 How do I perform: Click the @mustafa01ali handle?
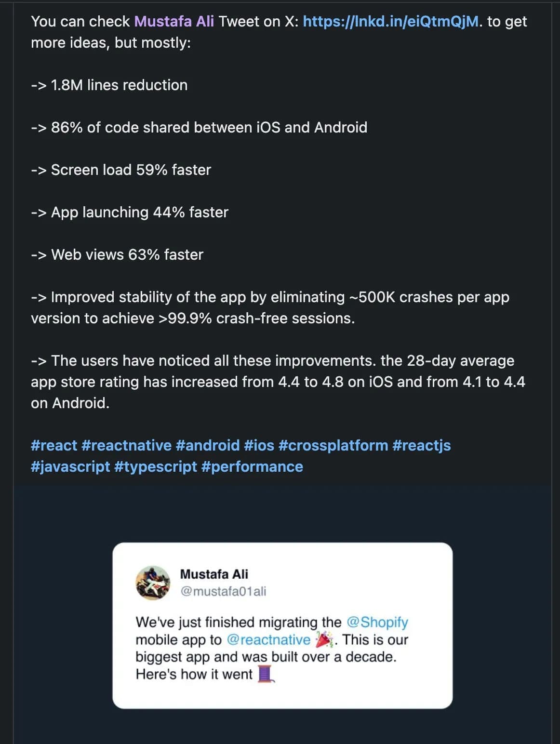(x=223, y=591)
